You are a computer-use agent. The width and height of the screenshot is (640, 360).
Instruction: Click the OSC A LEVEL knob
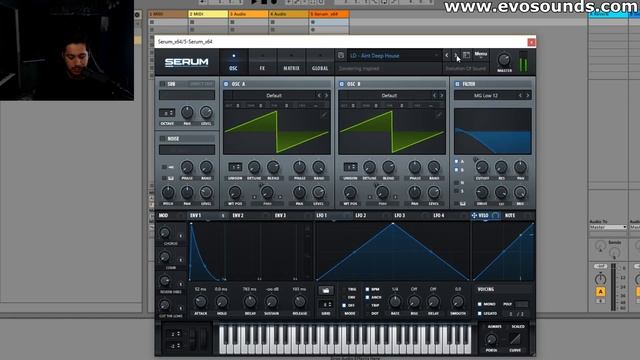318,193
